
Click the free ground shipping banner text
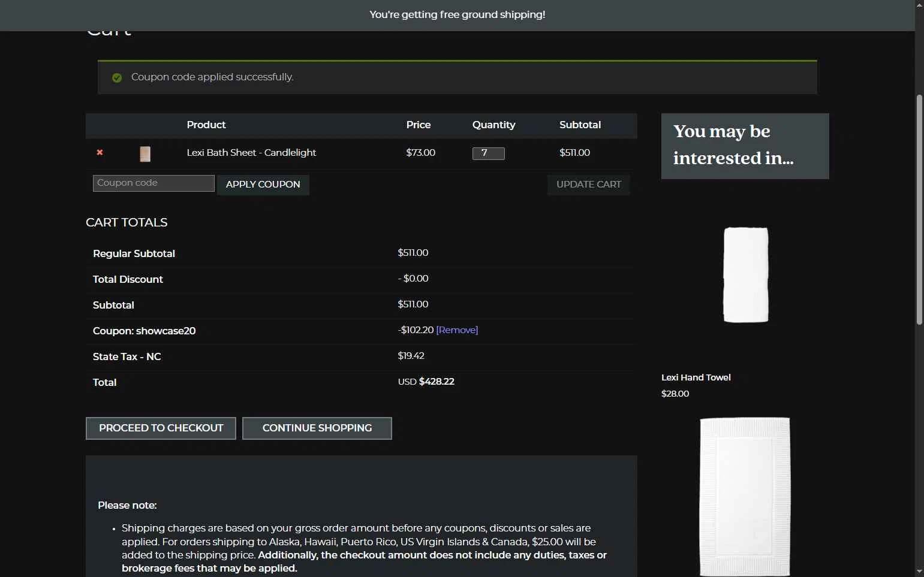[x=458, y=14]
